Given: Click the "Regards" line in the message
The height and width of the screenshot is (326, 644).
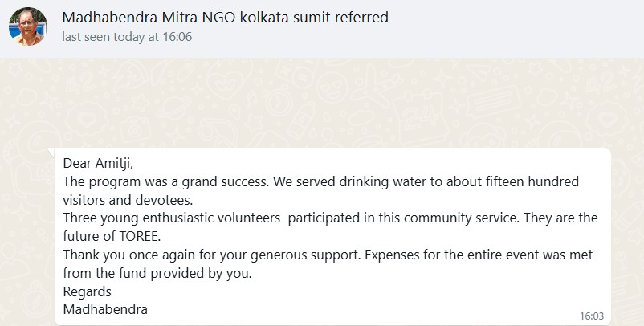Looking at the screenshot, I should pos(87,291).
